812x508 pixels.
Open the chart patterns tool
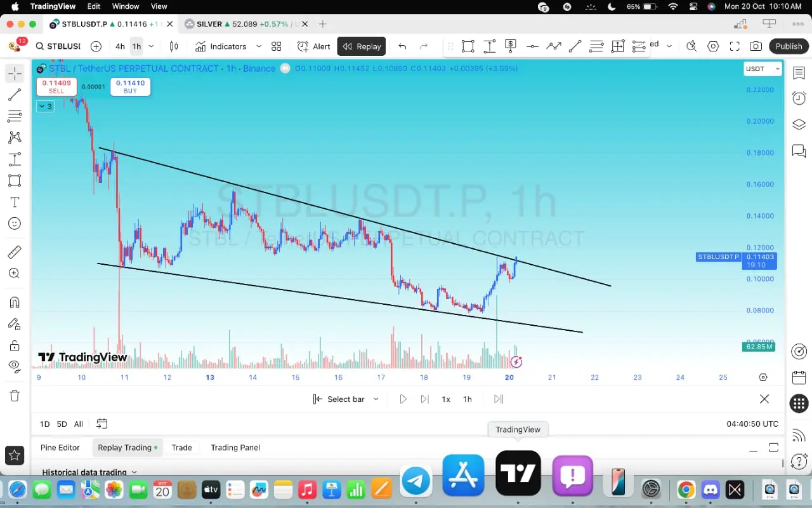click(x=15, y=138)
